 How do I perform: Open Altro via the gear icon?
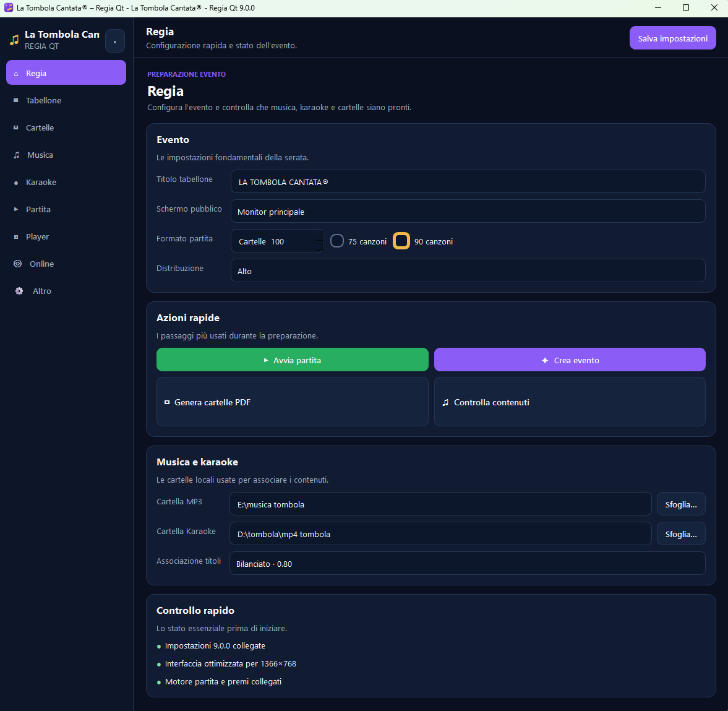click(19, 291)
